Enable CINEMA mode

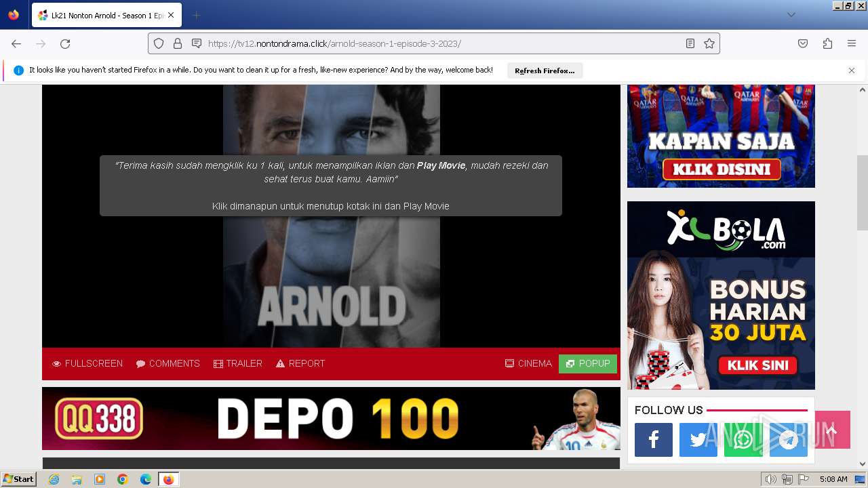(528, 363)
